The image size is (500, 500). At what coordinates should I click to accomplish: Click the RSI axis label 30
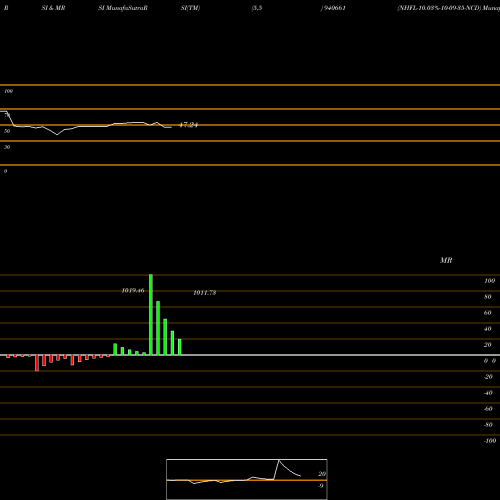coord(7,147)
